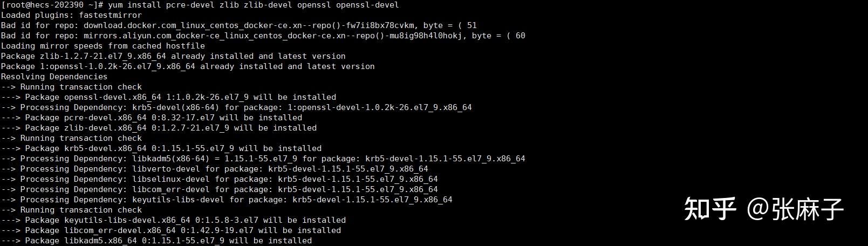
Task: Select the 'Loaded plugins: fastestmirror' line
Action: 71,15
